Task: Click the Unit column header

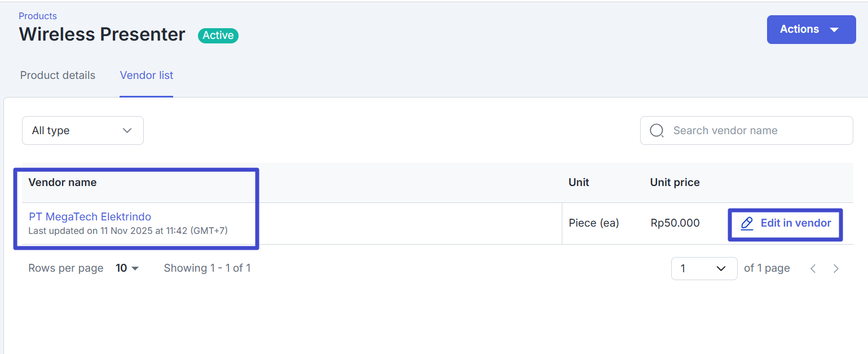Action: (x=579, y=183)
